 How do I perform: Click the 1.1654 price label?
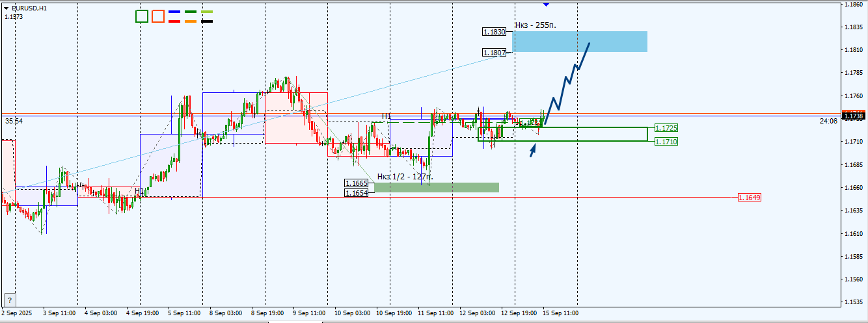[x=356, y=193]
